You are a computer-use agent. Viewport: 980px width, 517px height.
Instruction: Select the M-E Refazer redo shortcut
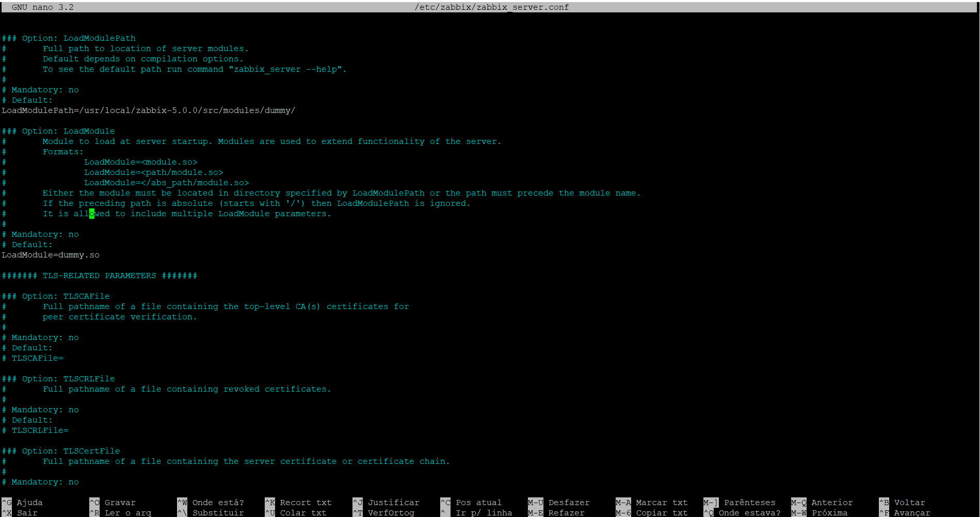(556, 513)
